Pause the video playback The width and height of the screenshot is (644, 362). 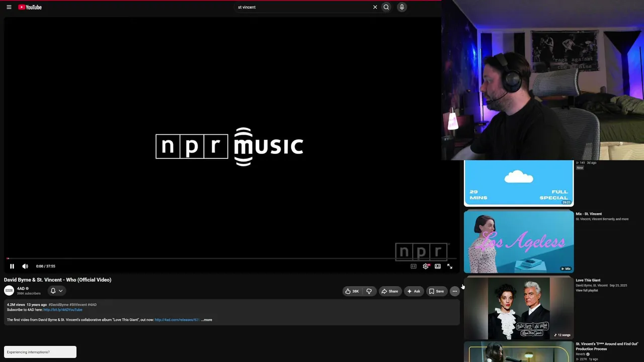(12, 266)
